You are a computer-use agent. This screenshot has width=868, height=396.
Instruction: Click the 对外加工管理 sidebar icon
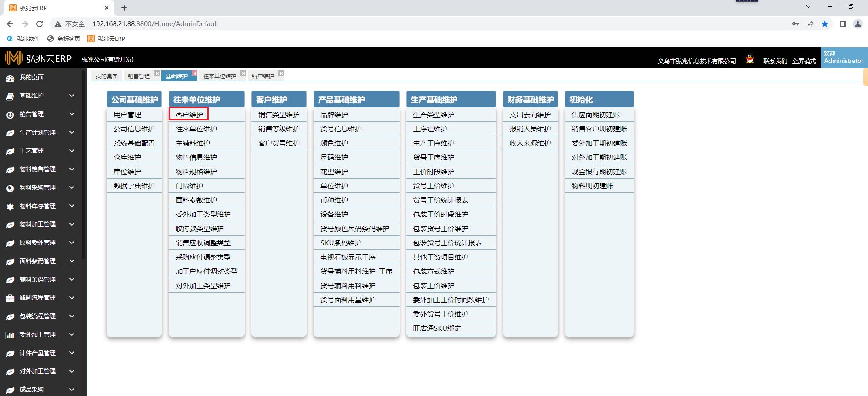(x=10, y=372)
